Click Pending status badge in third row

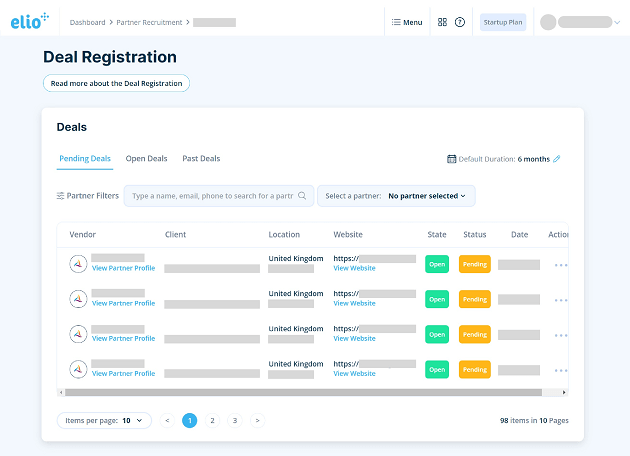click(475, 334)
